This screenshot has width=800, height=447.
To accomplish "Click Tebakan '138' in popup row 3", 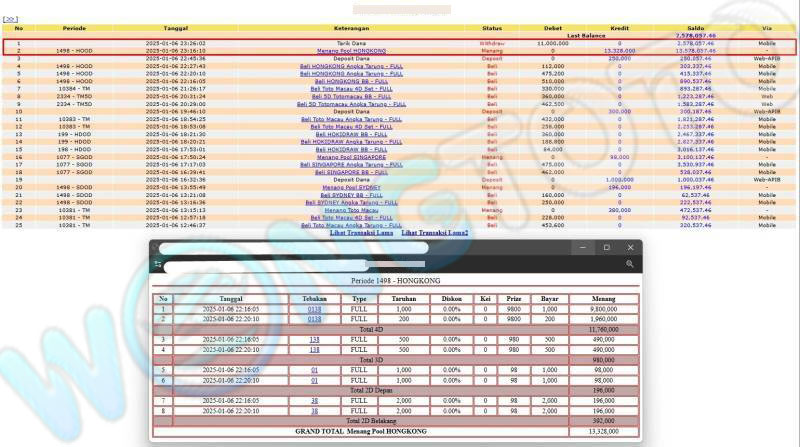I will click(314, 340).
